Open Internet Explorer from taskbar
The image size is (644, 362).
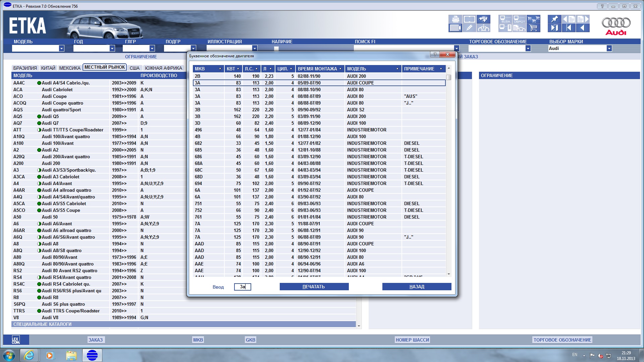(29, 355)
